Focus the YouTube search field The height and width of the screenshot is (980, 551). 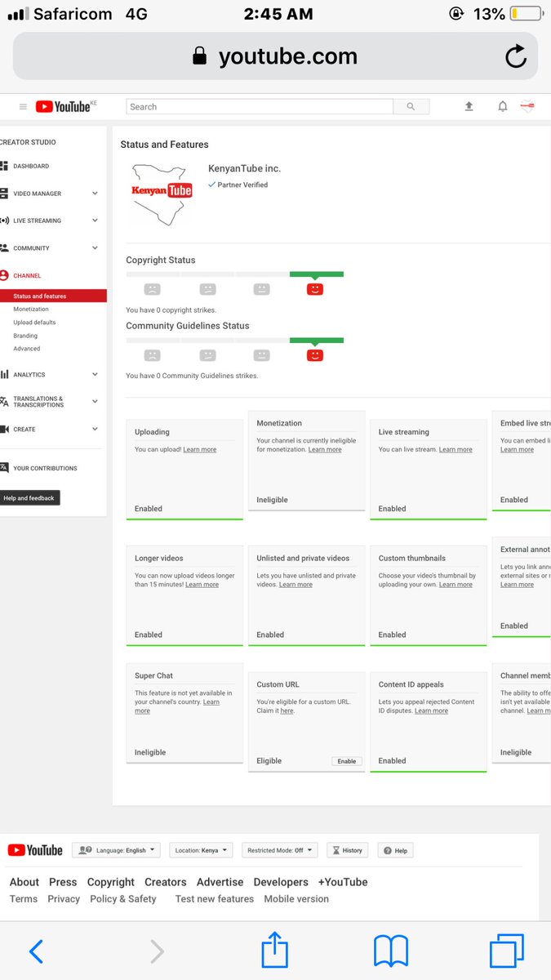[x=260, y=107]
